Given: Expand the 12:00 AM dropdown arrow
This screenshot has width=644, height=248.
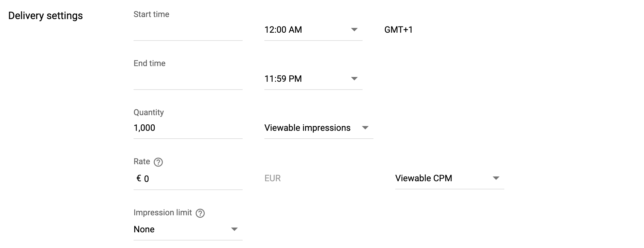Looking at the screenshot, I should click(354, 30).
